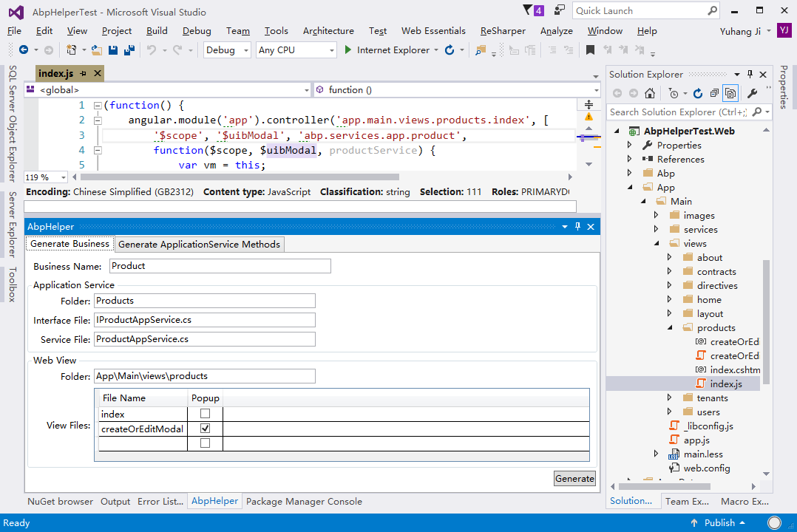Click the Undo arrow in toolbar

(152, 50)
